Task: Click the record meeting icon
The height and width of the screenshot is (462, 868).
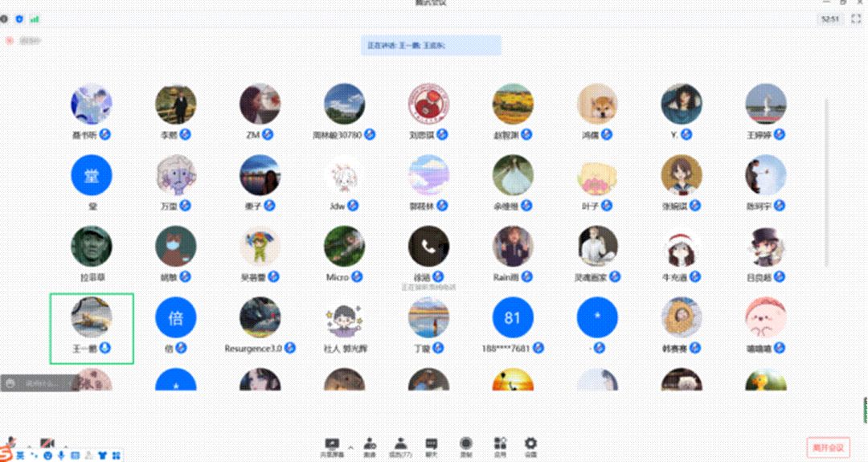Action: [465, 444]
